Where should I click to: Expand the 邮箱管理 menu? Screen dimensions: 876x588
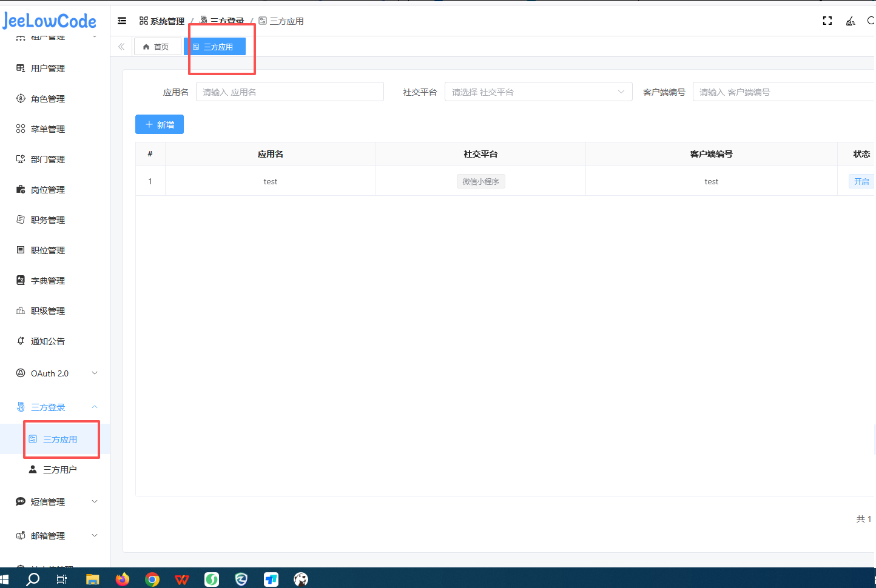click(x=56, y=536)
